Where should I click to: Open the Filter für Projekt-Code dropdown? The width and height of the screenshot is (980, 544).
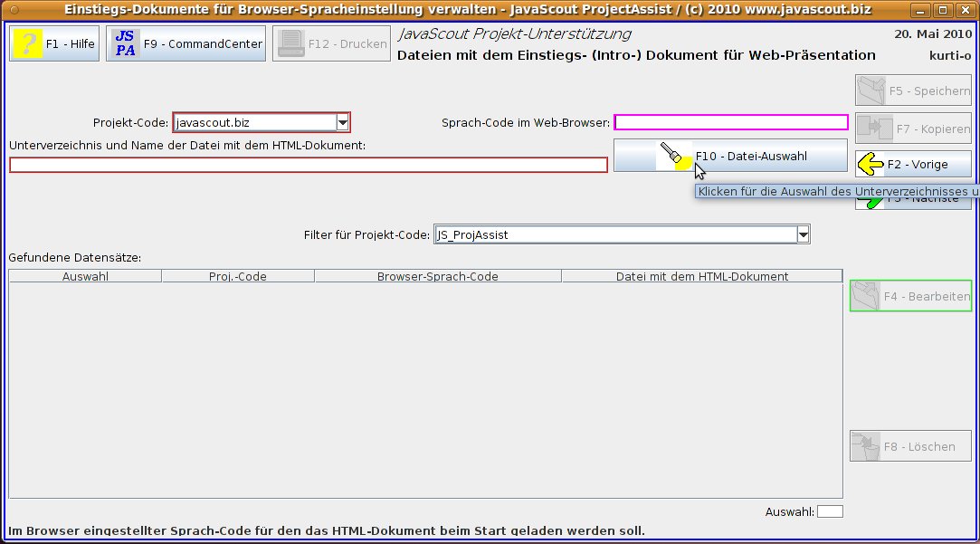click(x=803, y=235)
